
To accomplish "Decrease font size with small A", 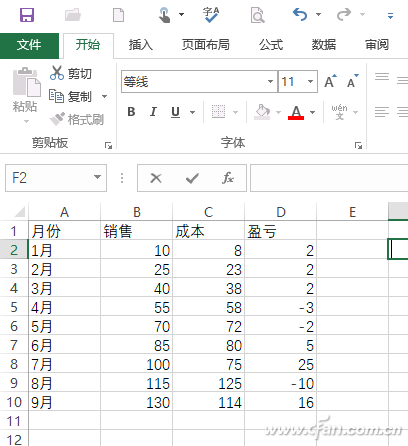I will 353,81.
